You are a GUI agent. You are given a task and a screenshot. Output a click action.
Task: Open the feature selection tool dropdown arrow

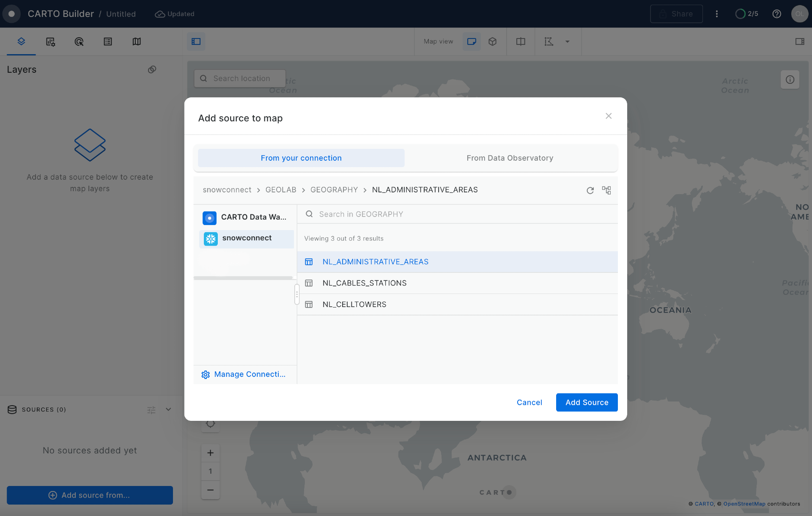pos(568,41)
